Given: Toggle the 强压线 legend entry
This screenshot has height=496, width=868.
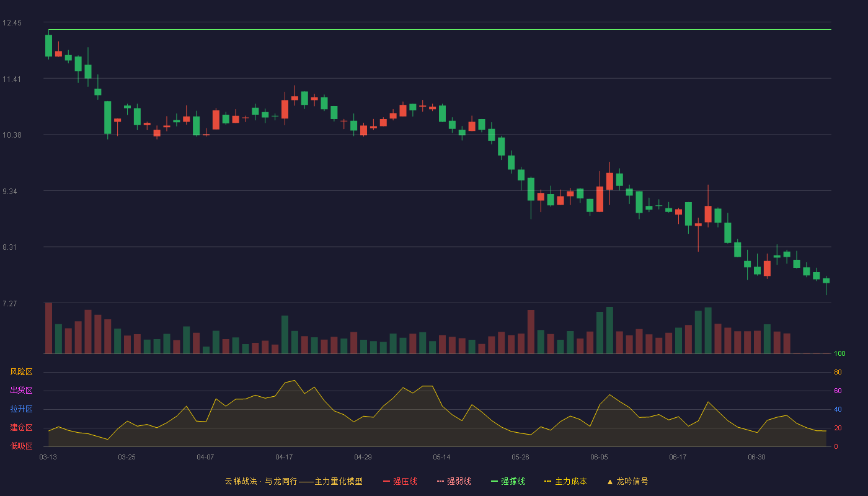Looking at the screenshot, I should coord(400,481).
